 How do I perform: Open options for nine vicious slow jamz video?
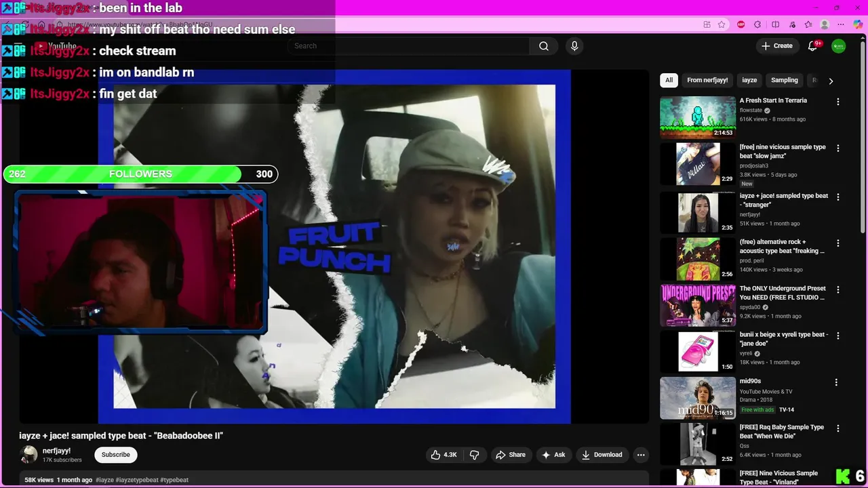[x=838, y=148]
